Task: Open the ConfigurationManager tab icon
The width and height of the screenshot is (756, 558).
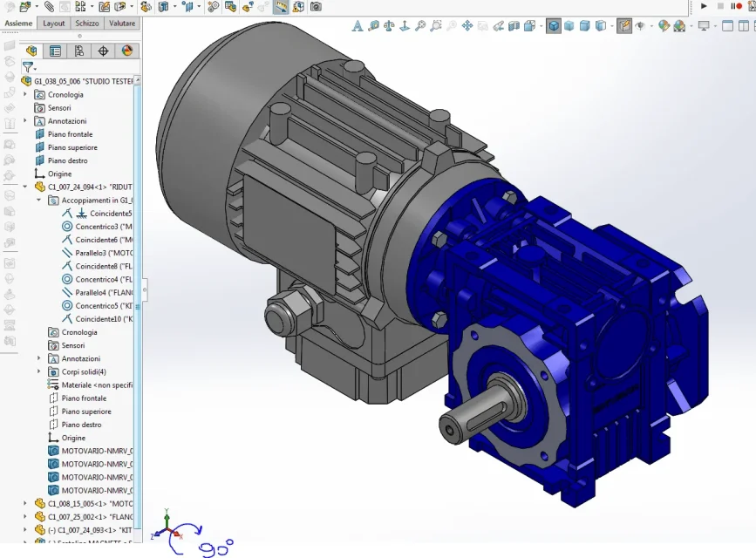Action: 79,51
